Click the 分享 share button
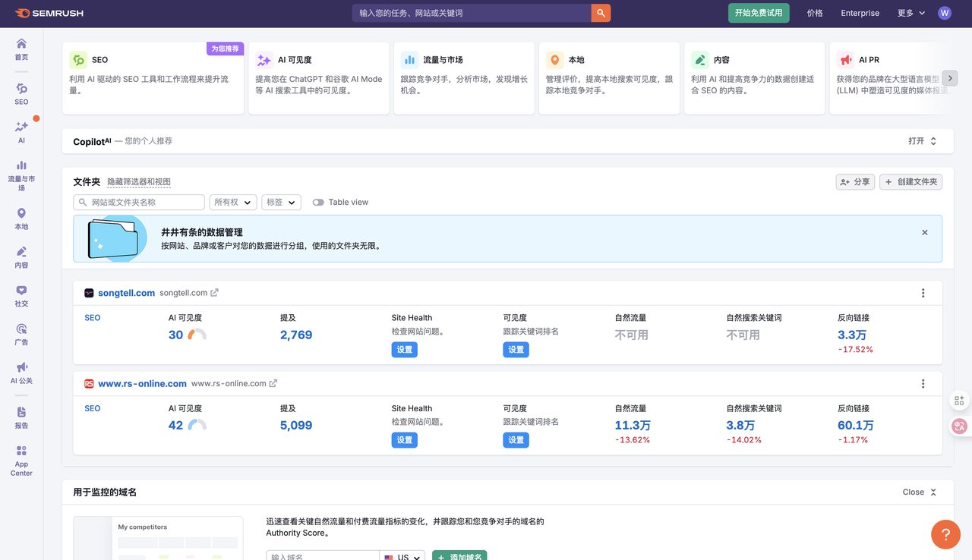The width and height of the screenshot is (972, 560). tap(855, 182)
